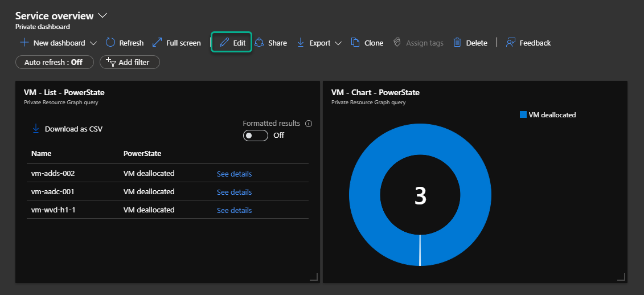Click the PowerState column header

click(142, 154)
